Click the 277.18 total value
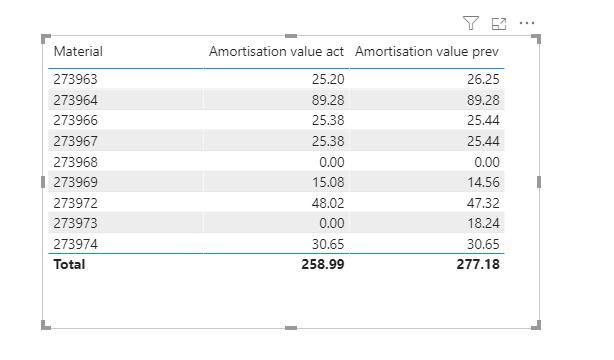This screenshot has height=360, width=614. [x=478, y=264]
